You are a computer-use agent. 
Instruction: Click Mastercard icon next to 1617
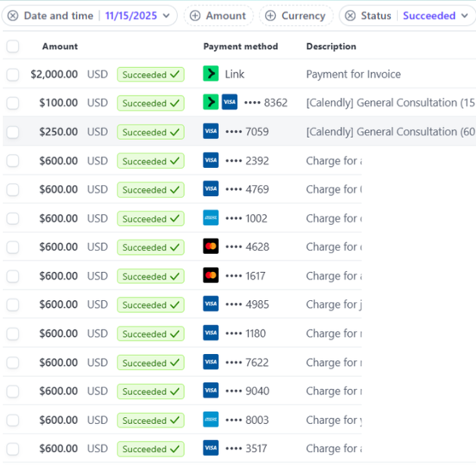(211, 275)
